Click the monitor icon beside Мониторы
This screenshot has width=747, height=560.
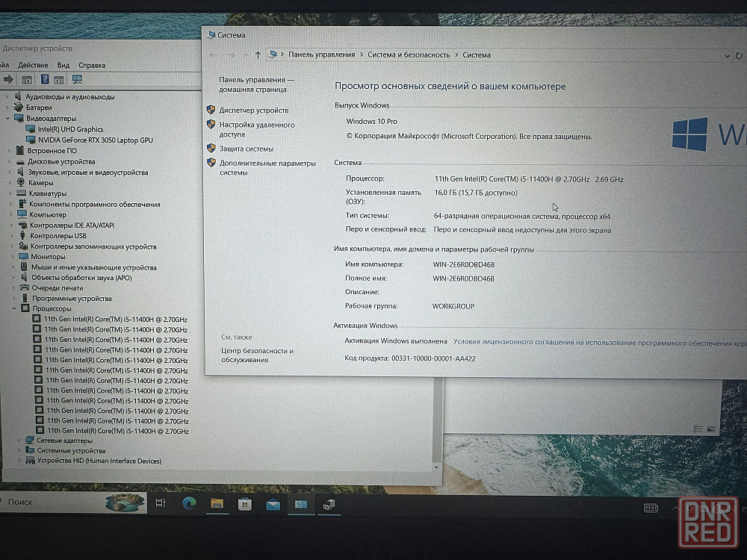click(23, 256)
